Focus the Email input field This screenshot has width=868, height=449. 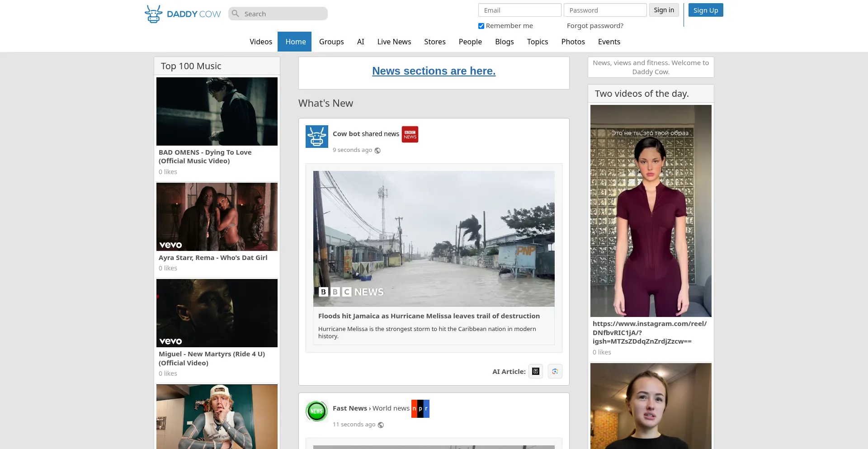519,10
